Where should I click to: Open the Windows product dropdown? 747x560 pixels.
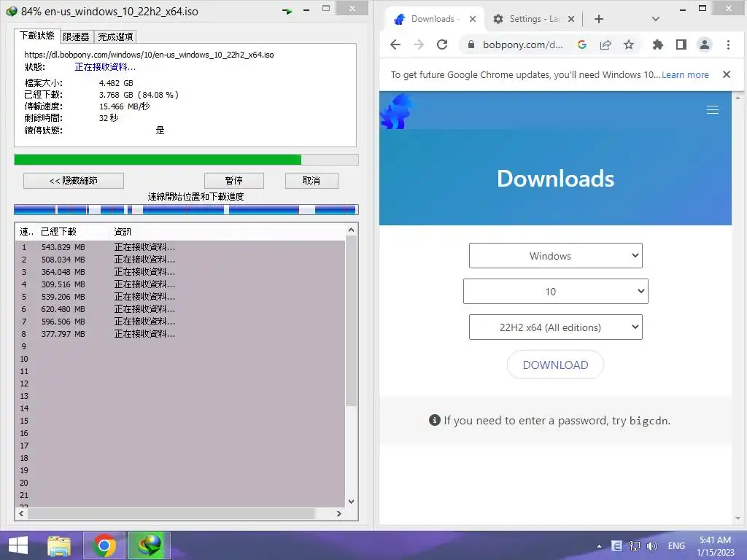coord(555,256)
